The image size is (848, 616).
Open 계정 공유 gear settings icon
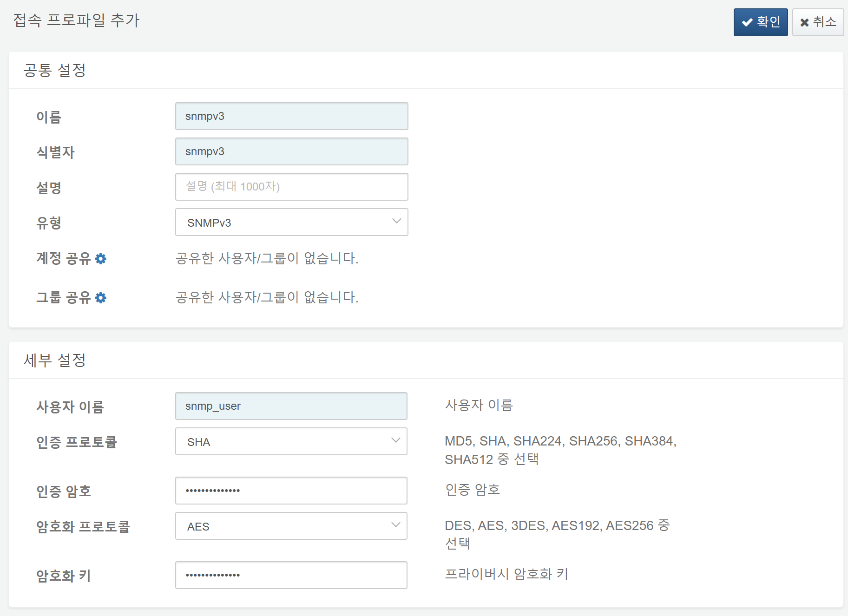(x=101, y=259)
